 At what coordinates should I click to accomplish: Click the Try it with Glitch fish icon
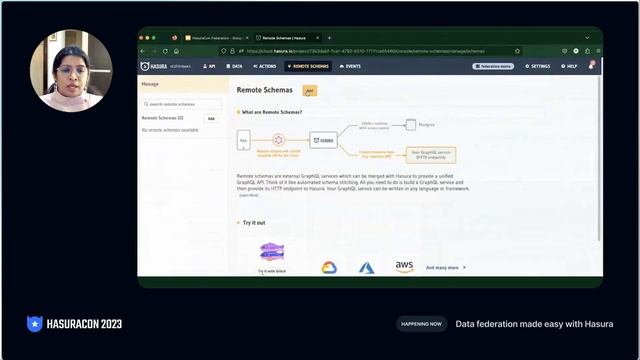point(272,252)
